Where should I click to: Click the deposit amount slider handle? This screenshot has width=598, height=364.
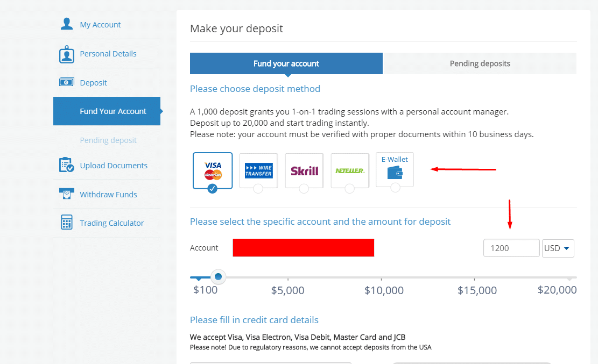218,277
